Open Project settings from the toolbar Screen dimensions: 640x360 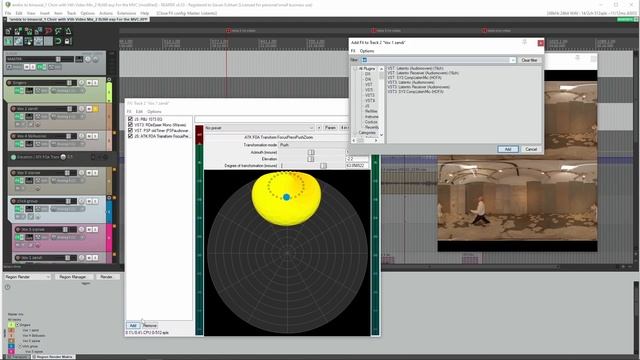pos(38,31)
